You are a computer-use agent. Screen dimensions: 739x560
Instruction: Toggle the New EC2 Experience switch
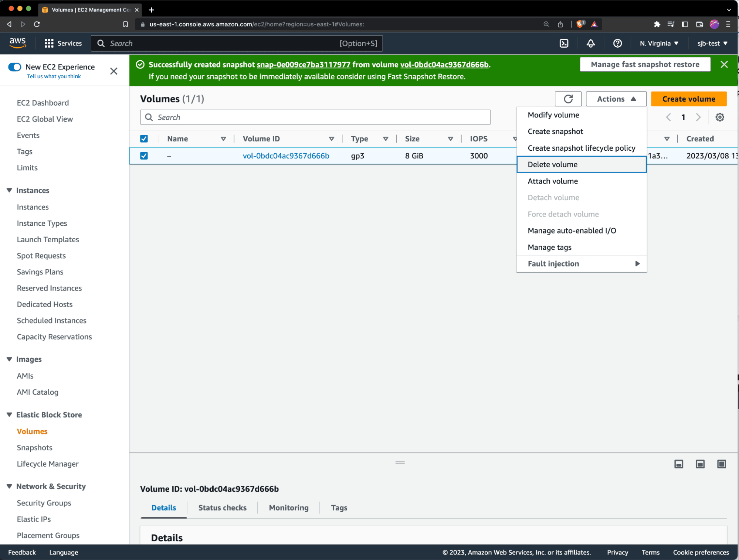pyautogui.click(x=15, y=67)
